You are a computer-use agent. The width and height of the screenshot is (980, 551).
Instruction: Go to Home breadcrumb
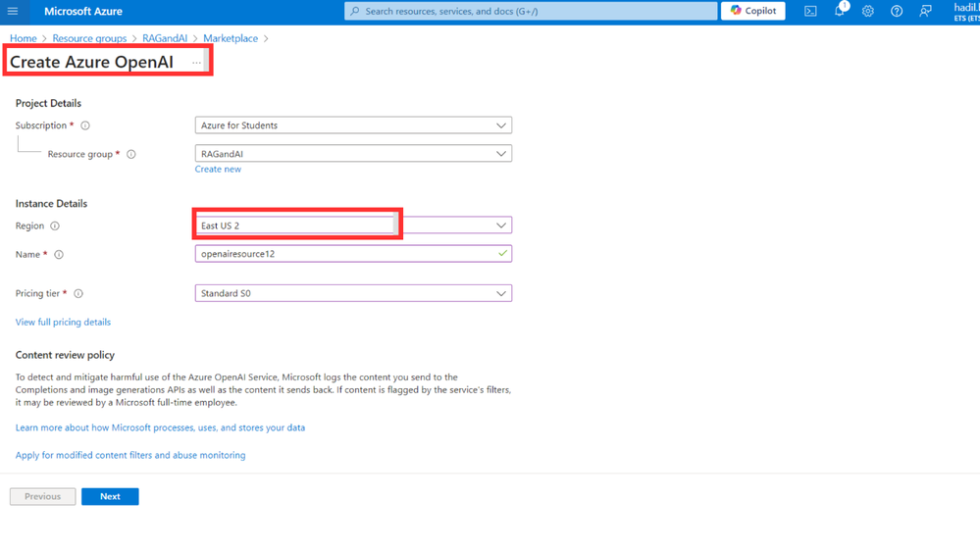tap(24, 38)
